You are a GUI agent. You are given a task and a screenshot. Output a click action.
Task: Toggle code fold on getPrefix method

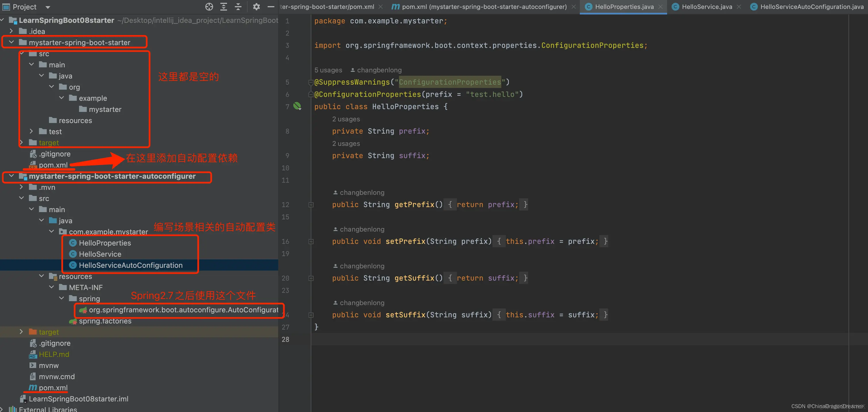click(x=311, y=205)
